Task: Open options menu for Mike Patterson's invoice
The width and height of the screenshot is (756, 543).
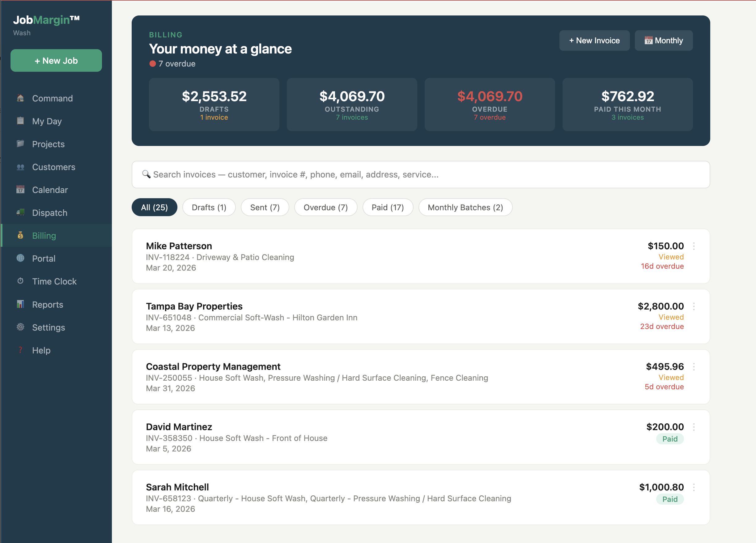Action: (694, 247)
